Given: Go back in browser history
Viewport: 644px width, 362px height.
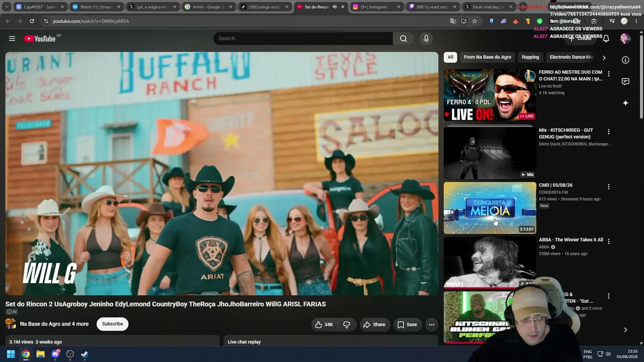Looking at the screenshot, I should pos(8,21).
